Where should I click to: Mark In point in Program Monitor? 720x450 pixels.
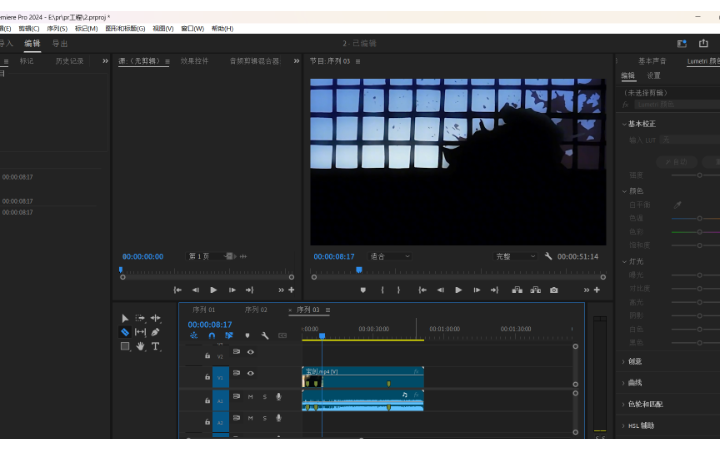(382, 290)
